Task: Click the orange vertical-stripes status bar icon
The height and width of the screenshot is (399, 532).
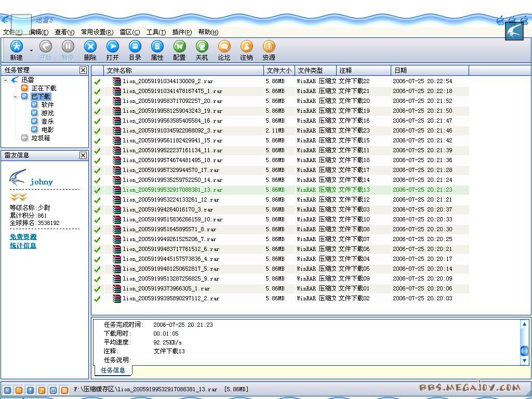Action: tap(64, 390)
